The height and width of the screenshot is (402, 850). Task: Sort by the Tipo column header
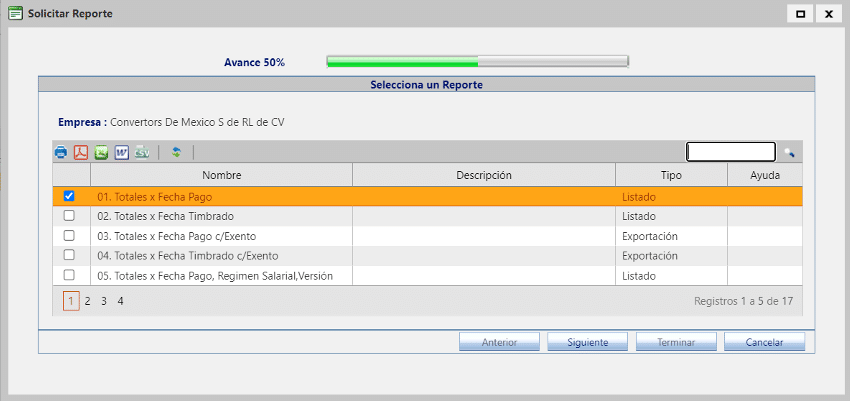point(671,175)
